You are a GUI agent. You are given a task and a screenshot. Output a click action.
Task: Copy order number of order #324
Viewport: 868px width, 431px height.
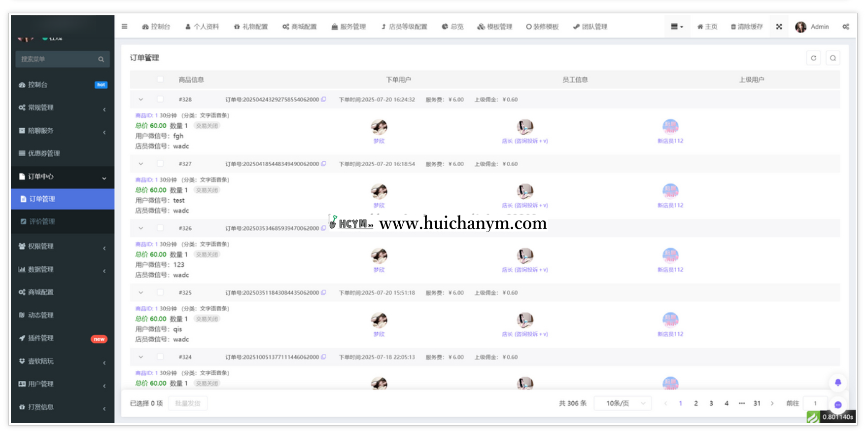(x=324, y=357)
